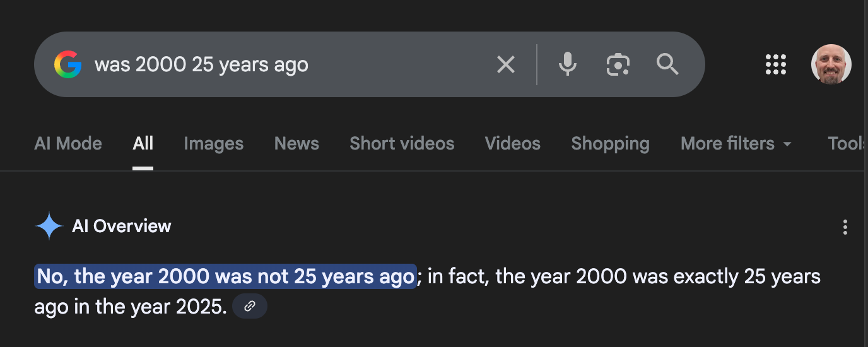The image size is (868, 347).
Task: Open AI Overview three-dot options menu
Action: coord(845,227)
